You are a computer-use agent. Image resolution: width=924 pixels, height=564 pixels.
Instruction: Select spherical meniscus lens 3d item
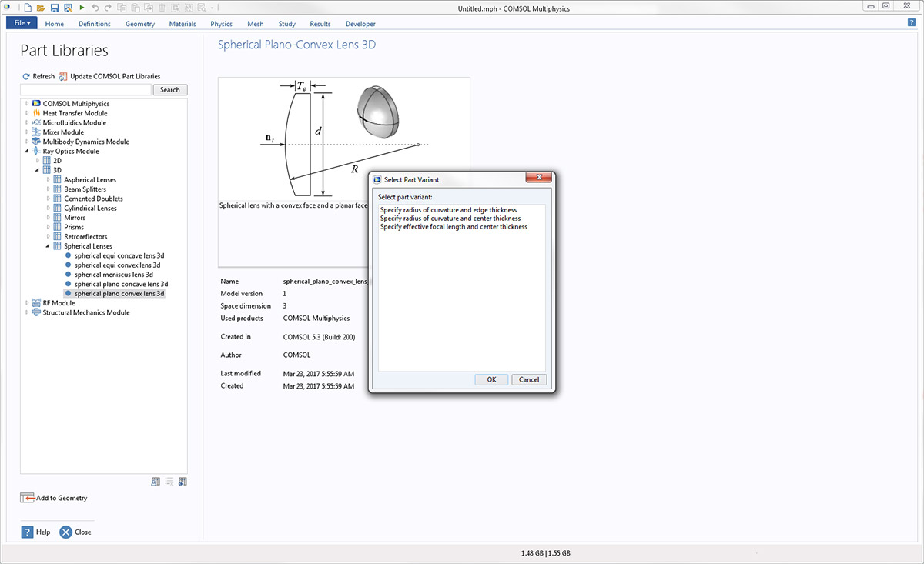(x=114, y=275)
